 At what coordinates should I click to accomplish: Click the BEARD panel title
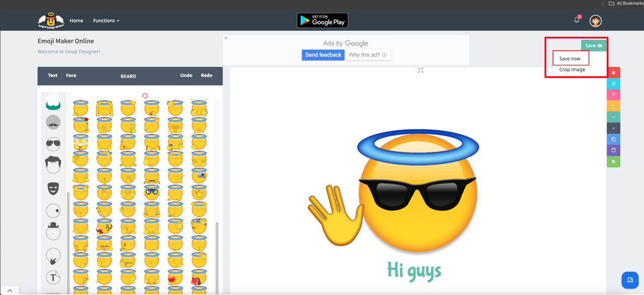[128, 76]
